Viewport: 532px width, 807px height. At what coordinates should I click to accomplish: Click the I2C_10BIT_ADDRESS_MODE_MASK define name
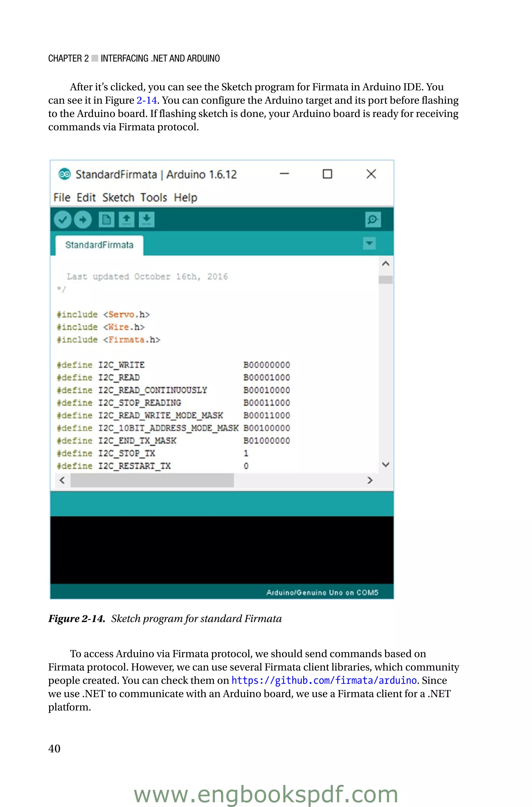[169, 428]
